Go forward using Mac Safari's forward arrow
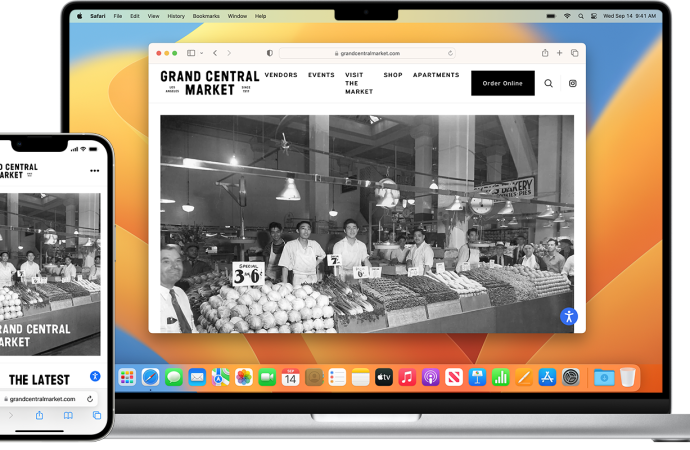The height and width of the screenshot is (450, 690). (x=229, y=53)
